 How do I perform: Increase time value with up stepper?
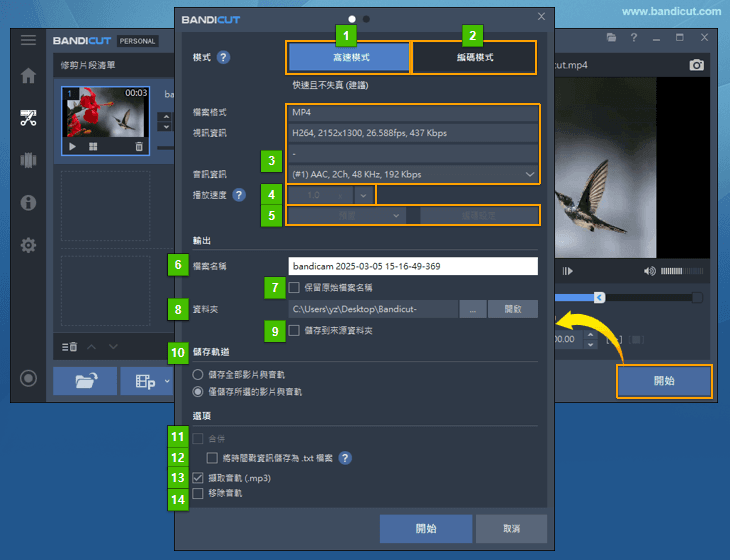pos(590,335)
